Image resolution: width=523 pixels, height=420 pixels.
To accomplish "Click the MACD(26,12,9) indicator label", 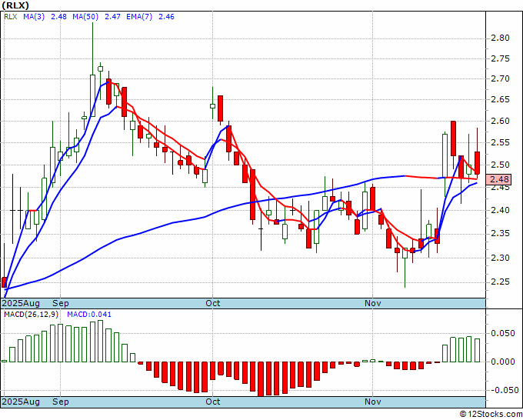I will click(32, 315).
